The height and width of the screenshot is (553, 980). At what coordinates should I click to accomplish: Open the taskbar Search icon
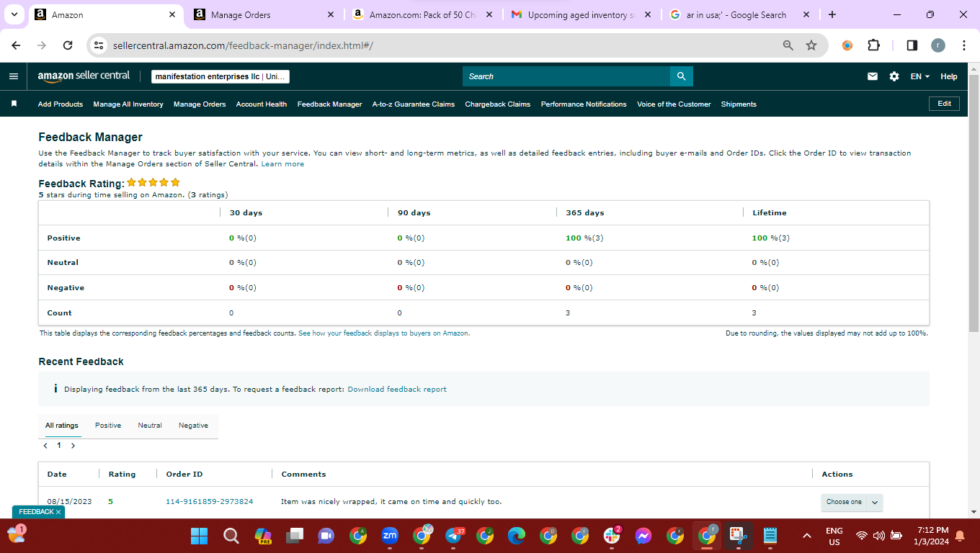coord(231,536)
